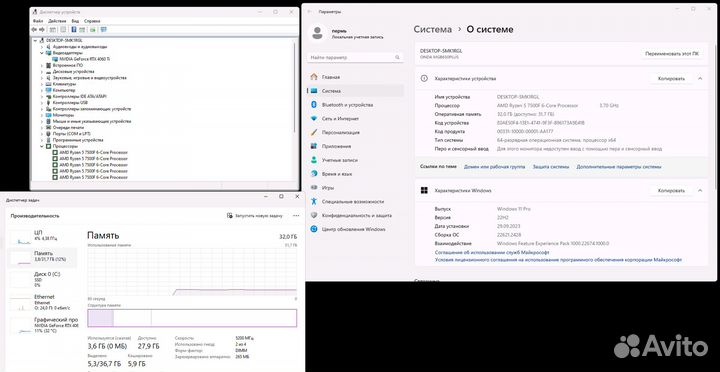Click the search magnifier icon in Settings
This screenshot has height=372, width=720.
pyautogui.click(x=398, y=58)
